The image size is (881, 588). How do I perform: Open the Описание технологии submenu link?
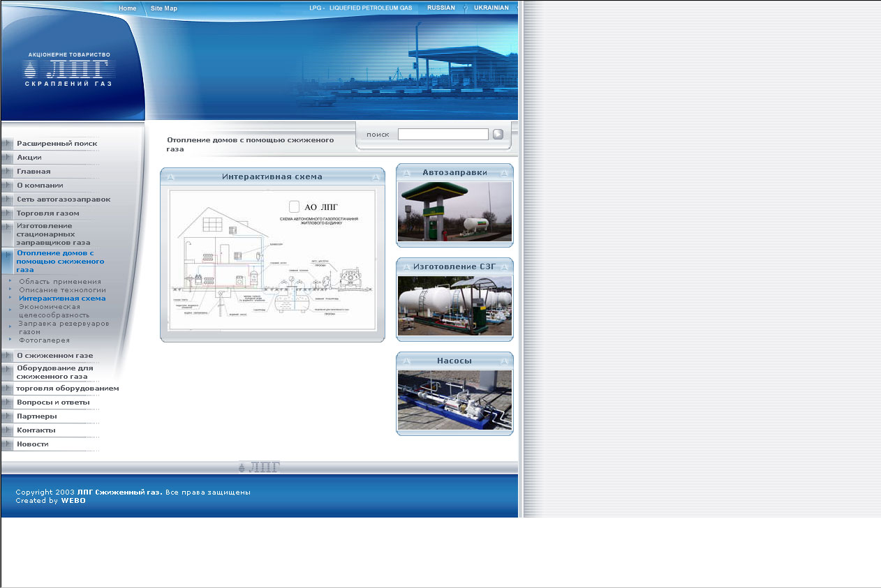(63, 290)
